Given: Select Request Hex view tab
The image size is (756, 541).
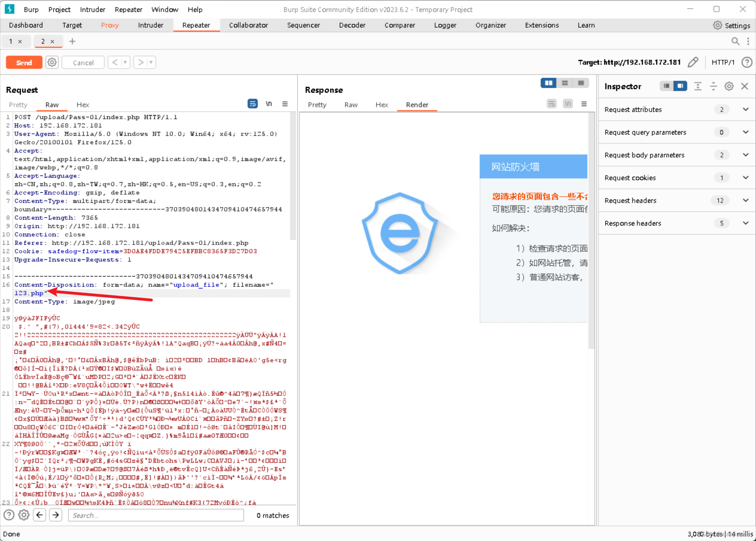Looking at the screenshot, I should tap(83, 105).
